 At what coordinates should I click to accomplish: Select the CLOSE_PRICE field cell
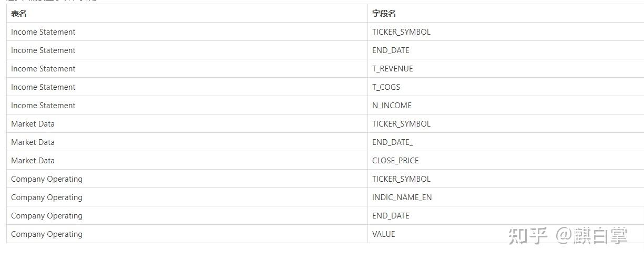point(395,161)
